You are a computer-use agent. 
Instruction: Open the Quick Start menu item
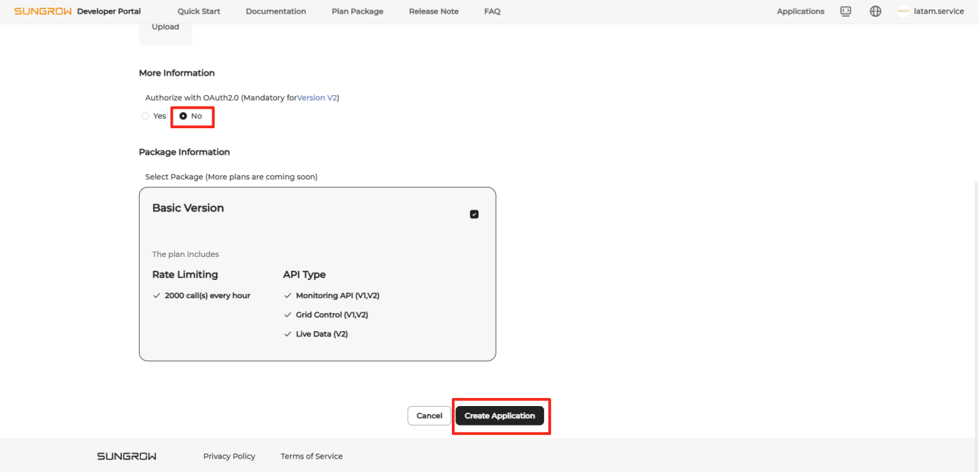tap(199, 12)
